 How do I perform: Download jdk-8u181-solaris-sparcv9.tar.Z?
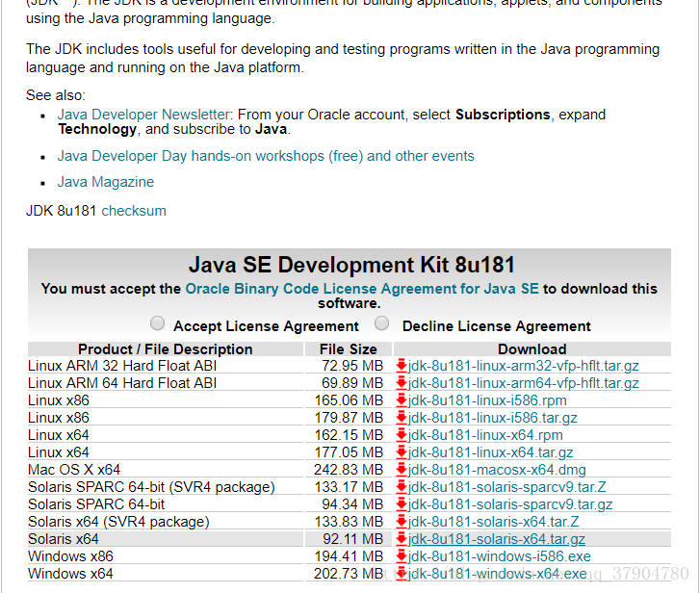coord(507,487)
